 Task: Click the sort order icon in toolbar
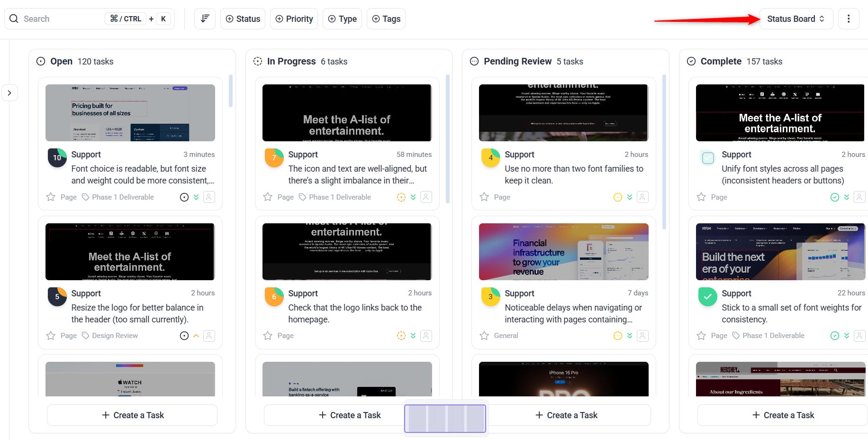point(205,19)
